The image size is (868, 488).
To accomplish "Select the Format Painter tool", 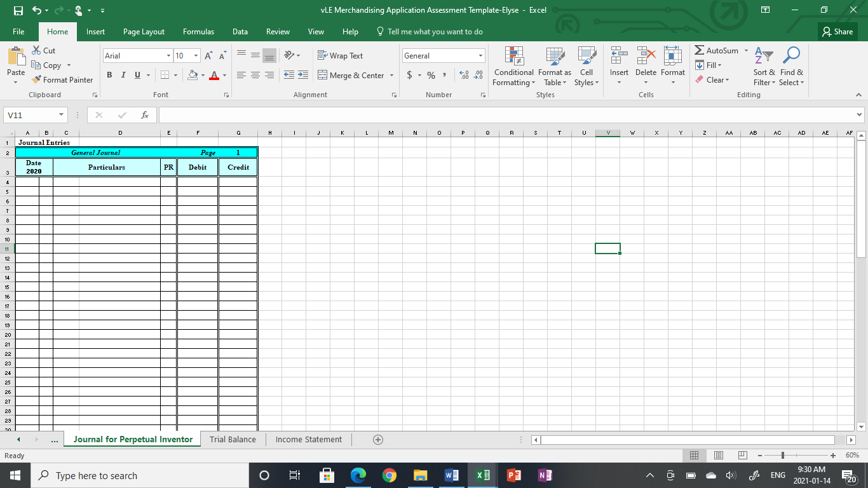I will pos(62,79).
